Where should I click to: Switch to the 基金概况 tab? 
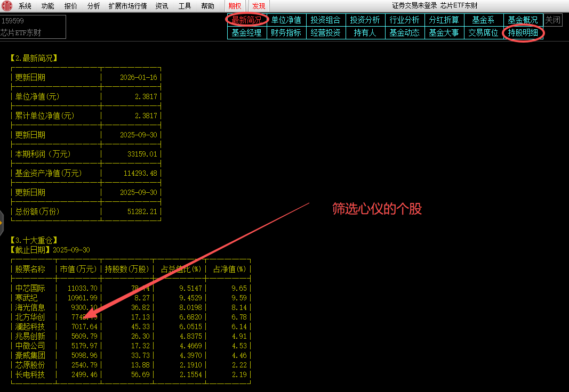click(x=523, y=20)
